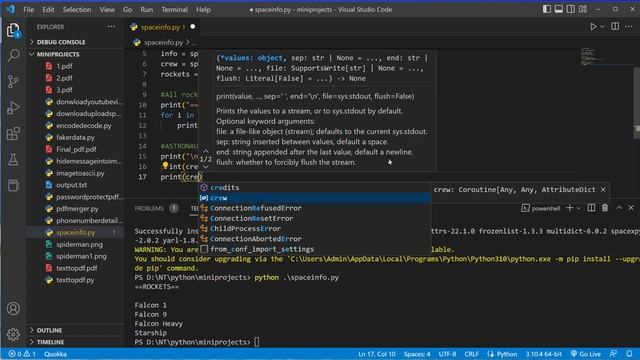This screenshot has height=360, width=640.
Task: Open the File menu
Action: click(x=29, y=9)
